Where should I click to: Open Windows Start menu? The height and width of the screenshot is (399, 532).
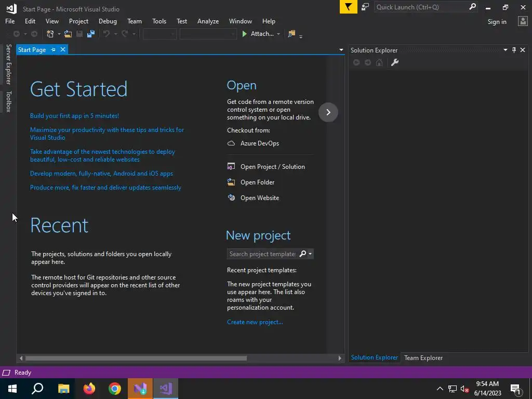12,389
